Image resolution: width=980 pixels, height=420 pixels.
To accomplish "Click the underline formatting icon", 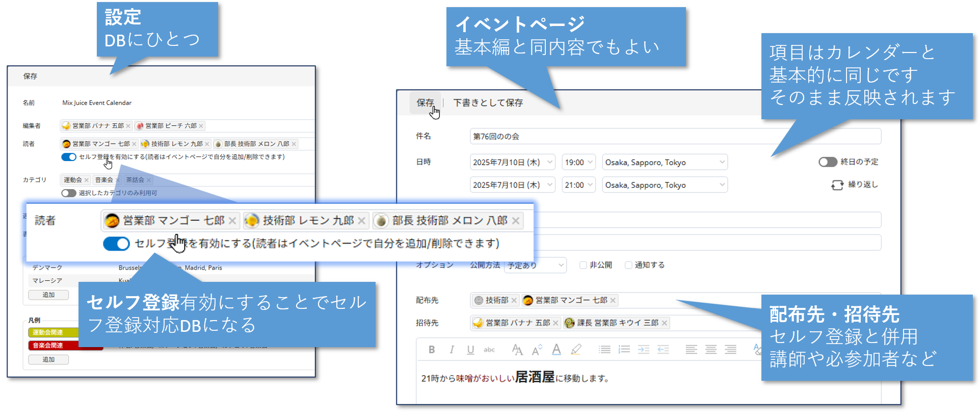I will click(470, 350).
